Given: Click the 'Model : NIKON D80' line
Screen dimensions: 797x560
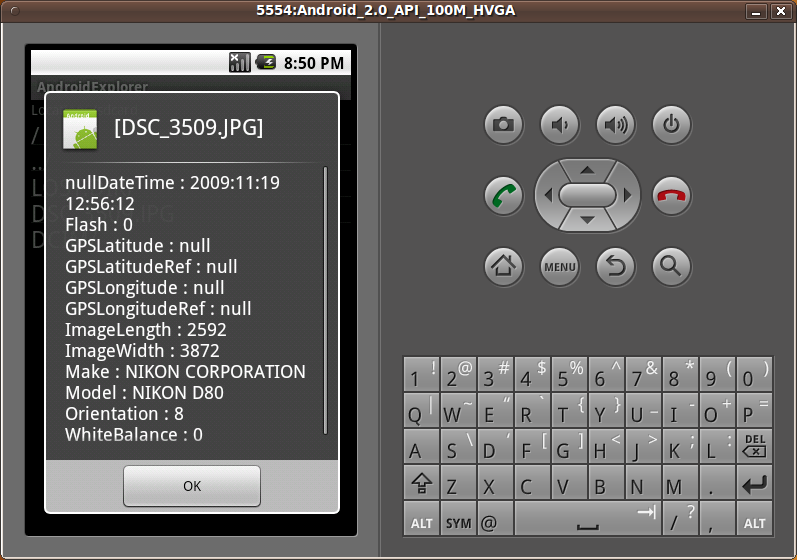Looking at the screenshot, I should coord(144,393).
